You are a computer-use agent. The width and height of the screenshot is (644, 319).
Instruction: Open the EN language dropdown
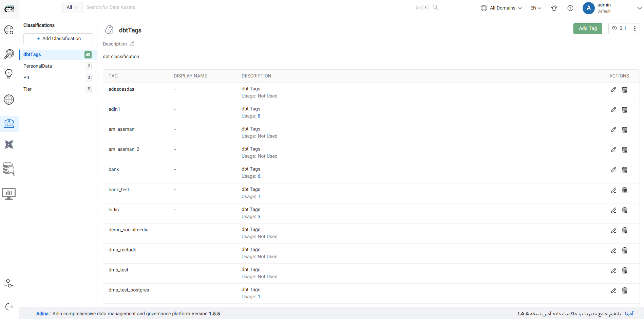[535, 8]
